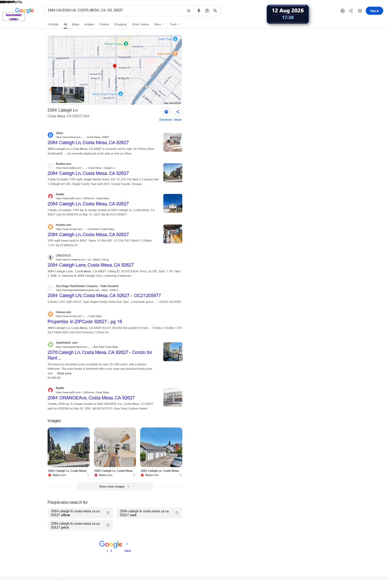Image resolution: width=392 pixels, height=580 pixels.
Task: Open 2076 Caleigh Ln Condo for Rent link
Action: point(100,355)
